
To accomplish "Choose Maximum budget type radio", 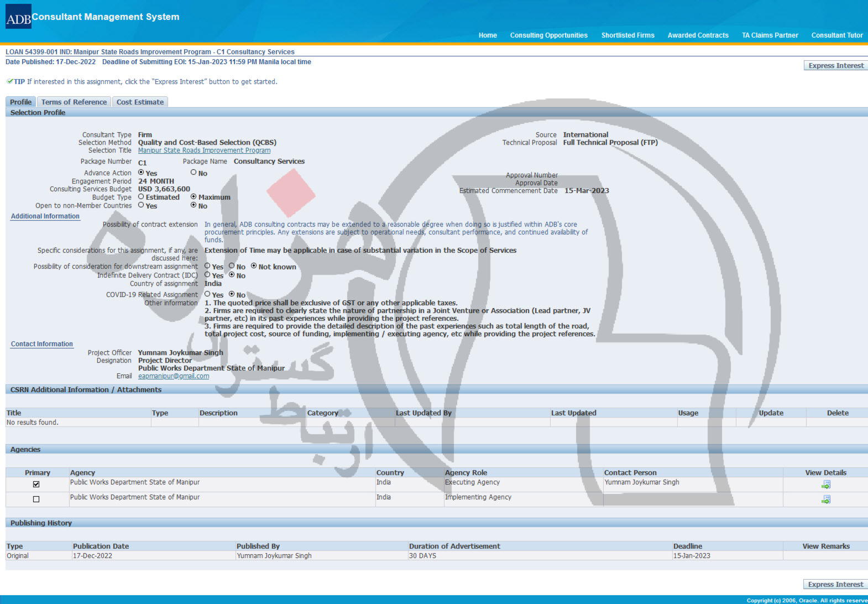I will [194, 196].
